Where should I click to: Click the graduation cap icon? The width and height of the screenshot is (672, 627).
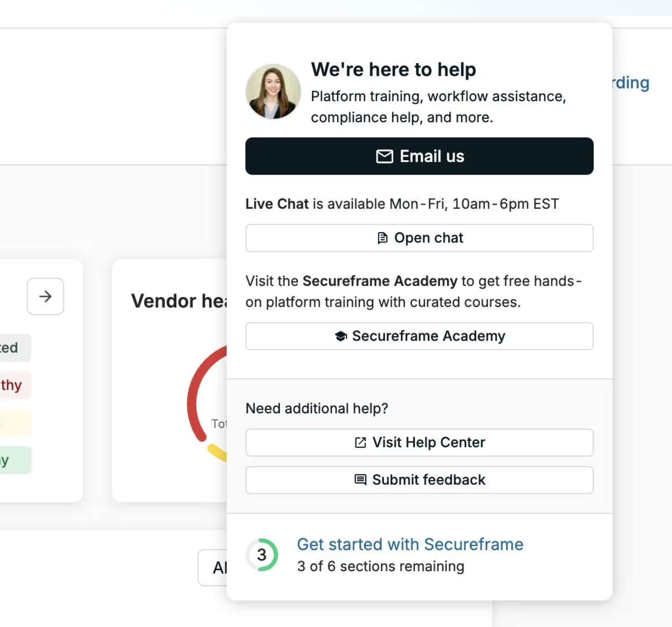pyautogui.click(x=341, y=336)
